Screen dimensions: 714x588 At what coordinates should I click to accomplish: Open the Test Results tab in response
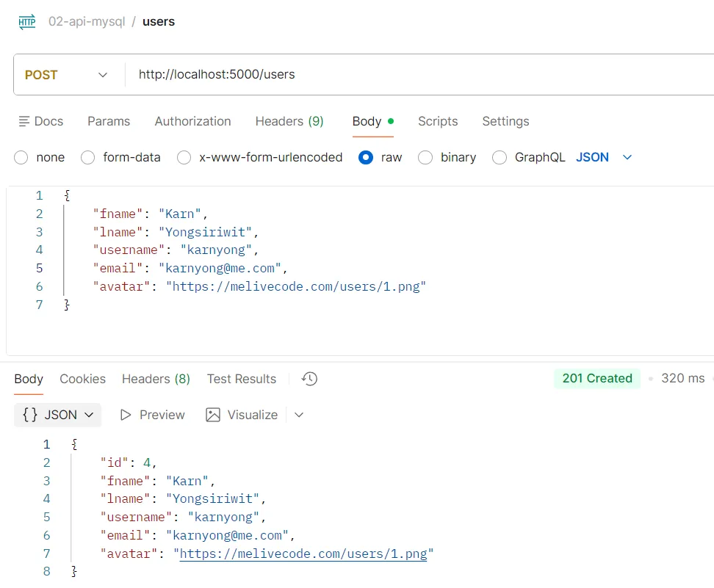(x=241, y=379)
